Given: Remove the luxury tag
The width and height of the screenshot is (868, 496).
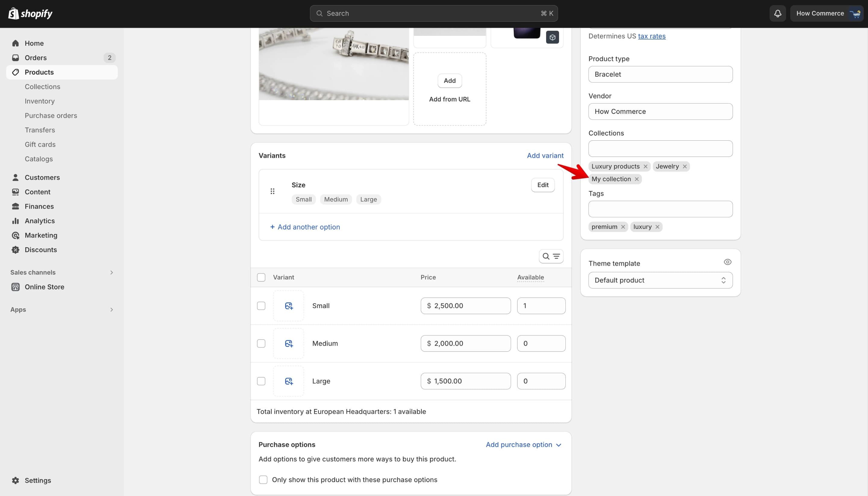Looking at the screenshot, I should tap(657, 227).
